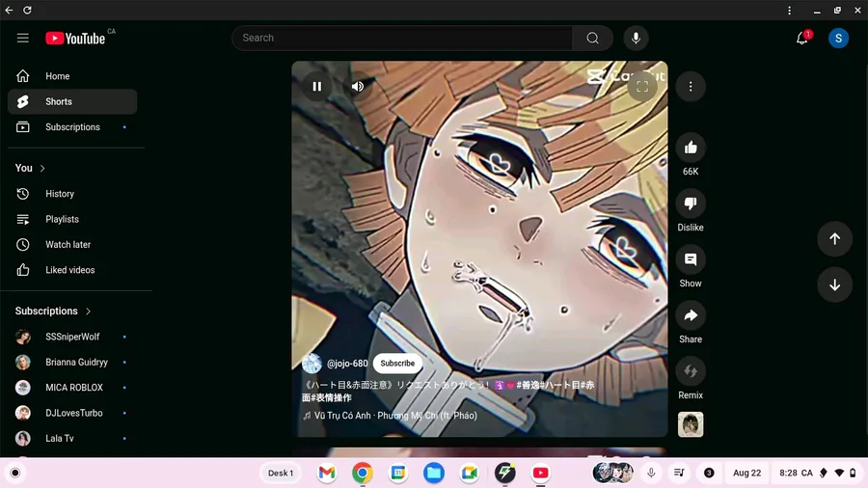Open Watch later
868x488 pixels.
point(72,245)
